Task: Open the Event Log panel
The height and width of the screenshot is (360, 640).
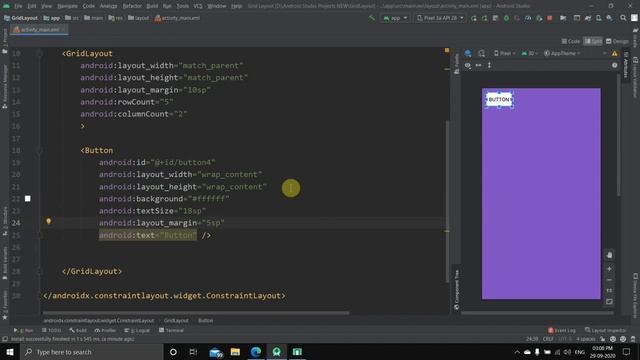Action: pyautogui.click(x=562, y=330)
